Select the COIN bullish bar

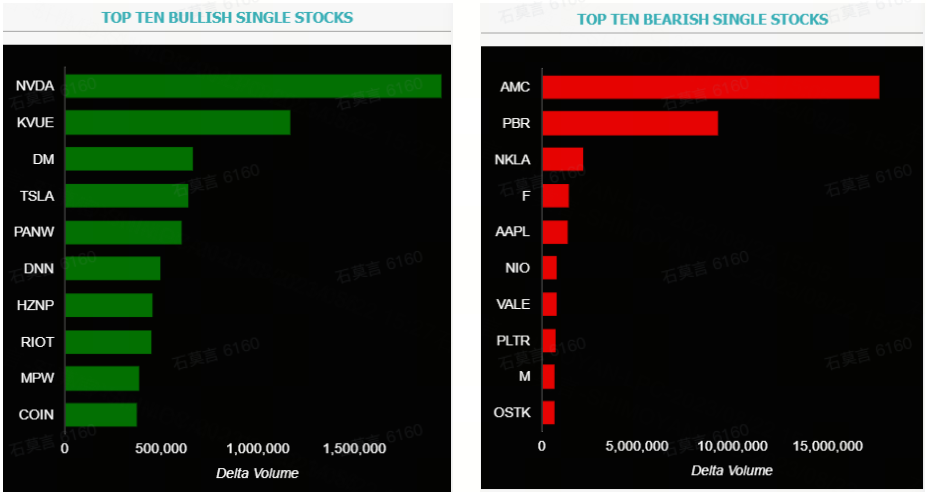101,414
